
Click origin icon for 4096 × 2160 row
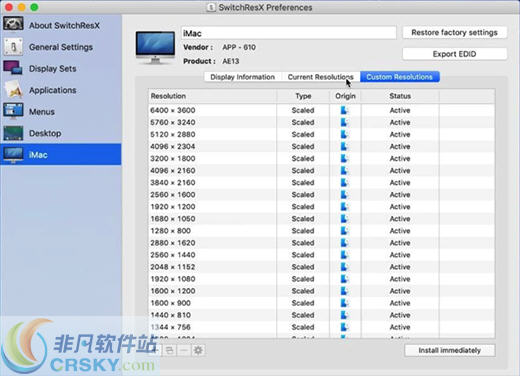344,170
